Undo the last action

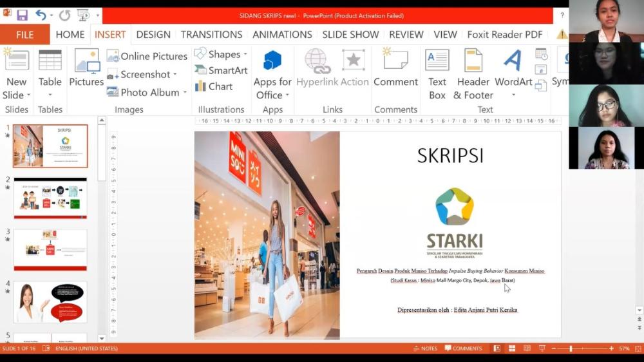(x=41, y=15)
